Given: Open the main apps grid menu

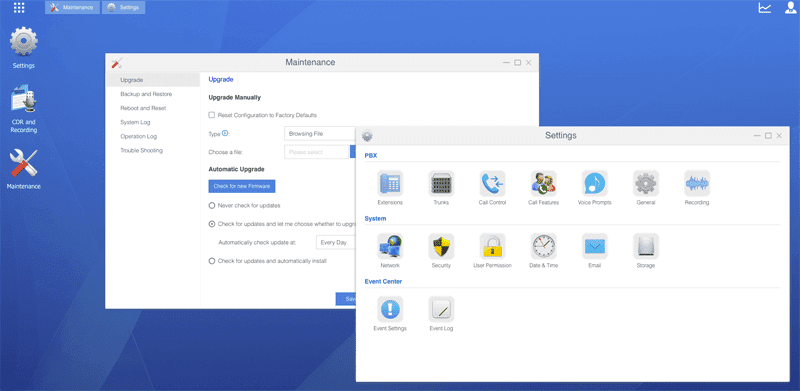Looking at the screenshot, I should (19, 8).
